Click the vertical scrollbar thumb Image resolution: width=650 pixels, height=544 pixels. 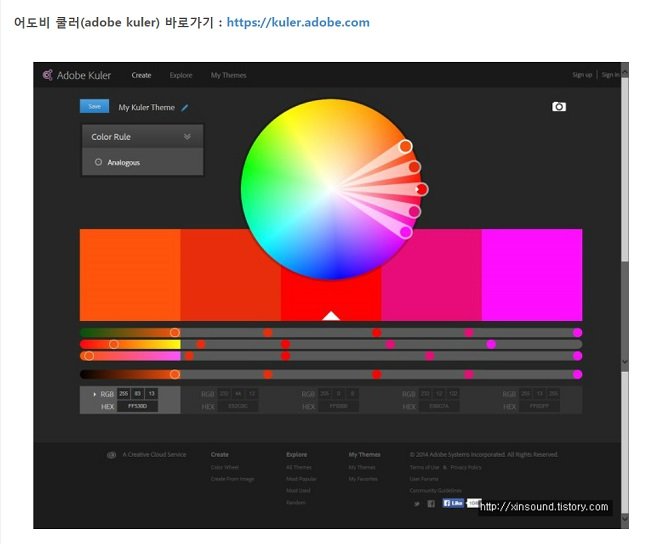(x=625, y=170)
